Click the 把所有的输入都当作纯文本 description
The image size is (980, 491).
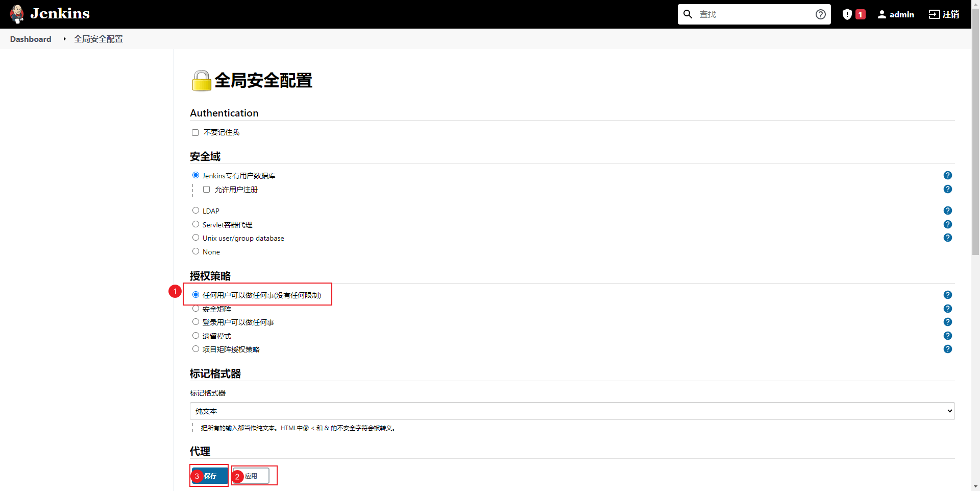point(299,428)
